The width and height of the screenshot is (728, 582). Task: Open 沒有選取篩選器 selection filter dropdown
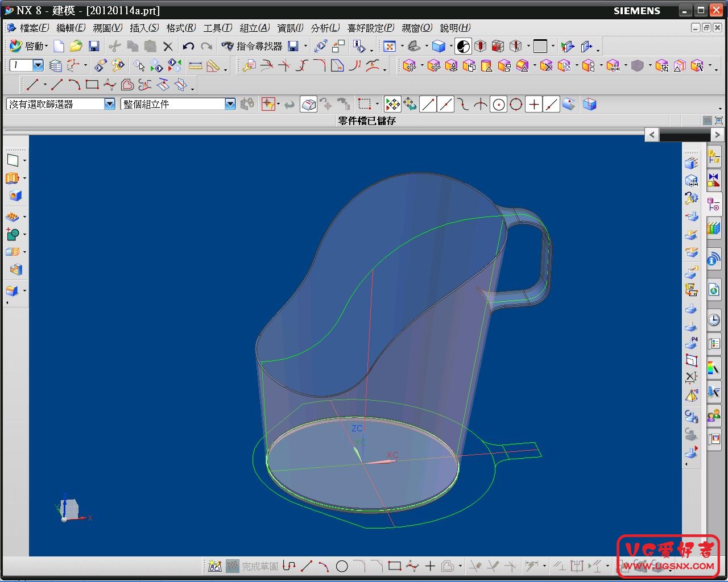(61, 104)
